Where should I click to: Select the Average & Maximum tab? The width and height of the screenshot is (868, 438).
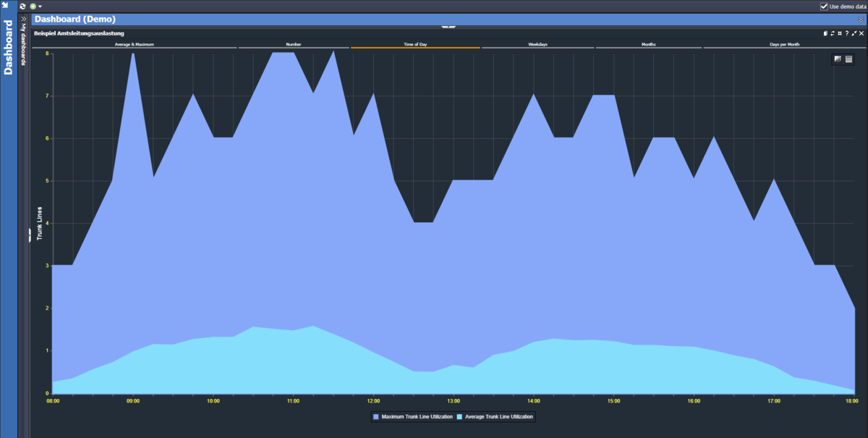(x=135, y=45)
